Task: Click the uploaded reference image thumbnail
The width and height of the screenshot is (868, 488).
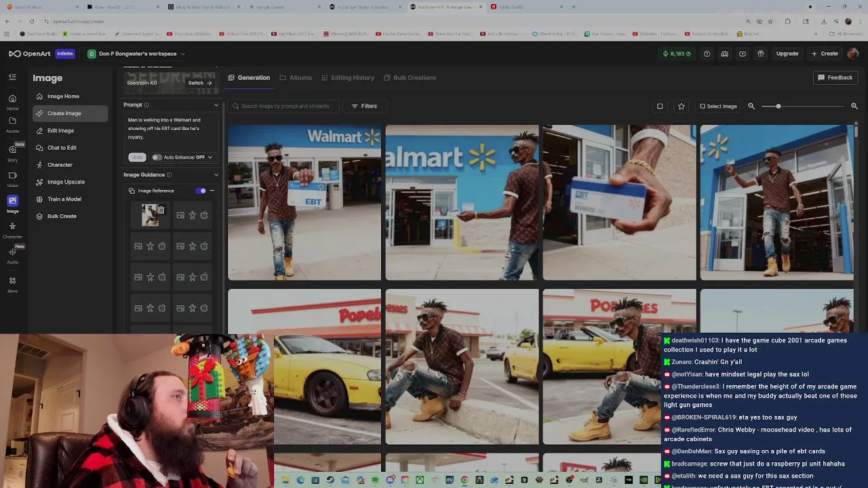Action: coord(150,216)
